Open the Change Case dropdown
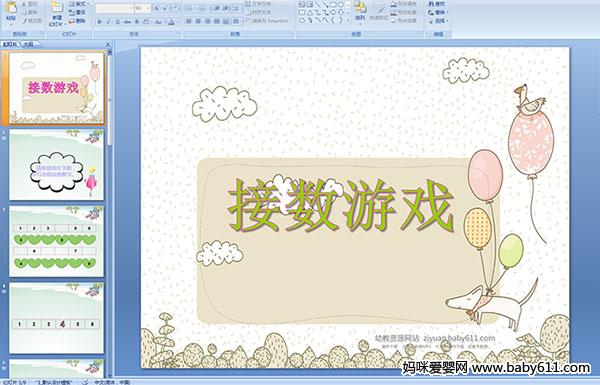 [x=158, y=22]
